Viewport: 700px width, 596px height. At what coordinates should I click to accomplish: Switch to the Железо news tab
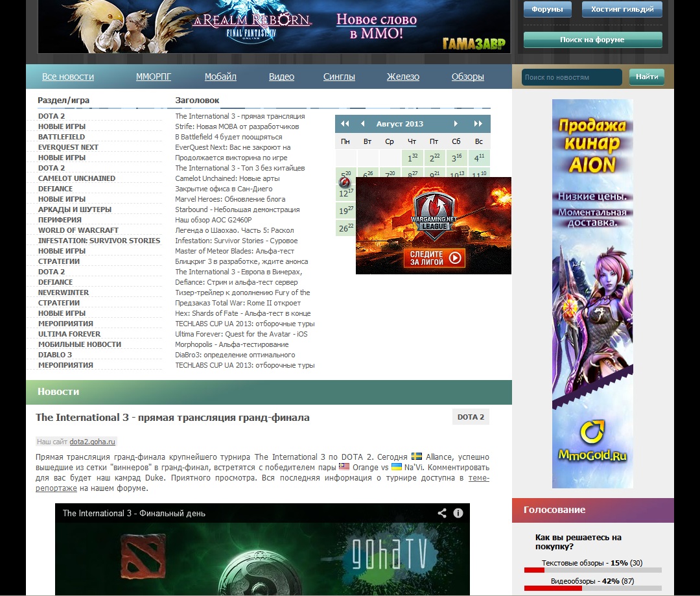403,77
